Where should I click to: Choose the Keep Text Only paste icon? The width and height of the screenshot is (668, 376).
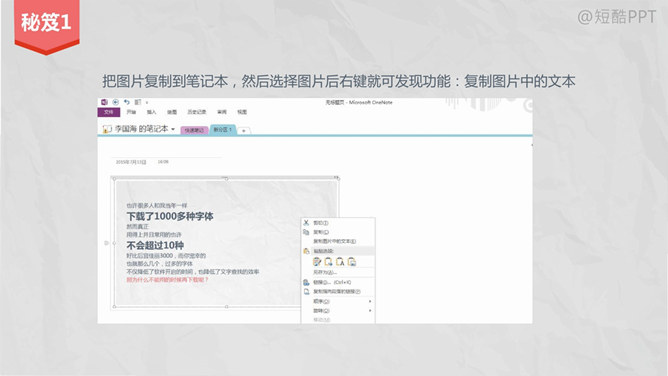pos(340,262)
